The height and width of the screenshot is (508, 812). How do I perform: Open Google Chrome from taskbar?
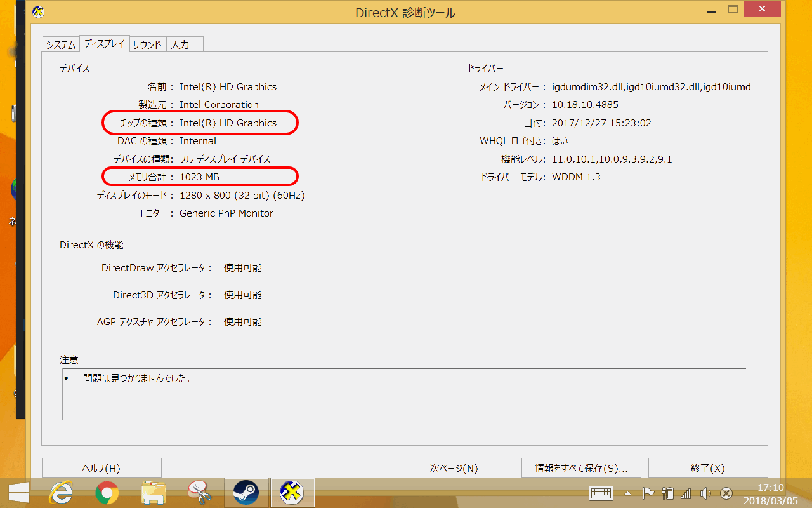[x=107, y=492]
